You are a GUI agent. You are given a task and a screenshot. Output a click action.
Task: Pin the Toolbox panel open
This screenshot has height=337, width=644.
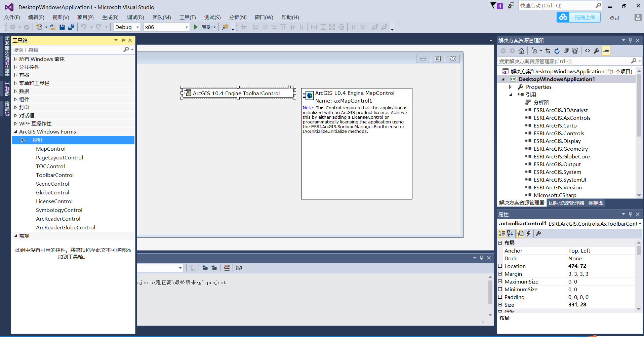(x=123, y=40)
